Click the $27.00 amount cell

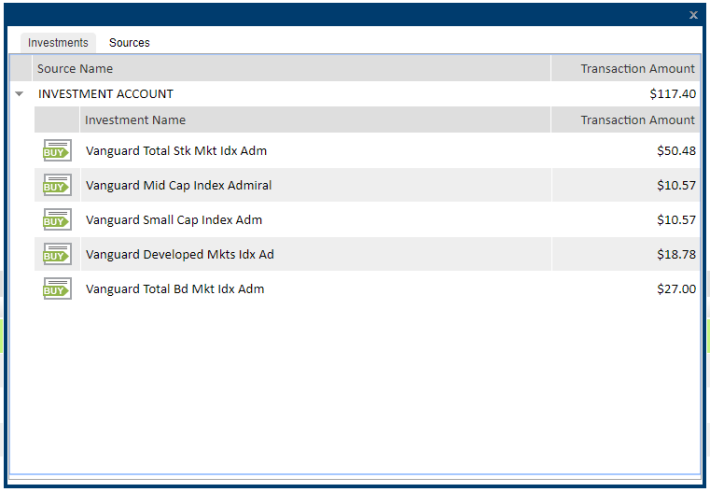[x=676, y=289]
